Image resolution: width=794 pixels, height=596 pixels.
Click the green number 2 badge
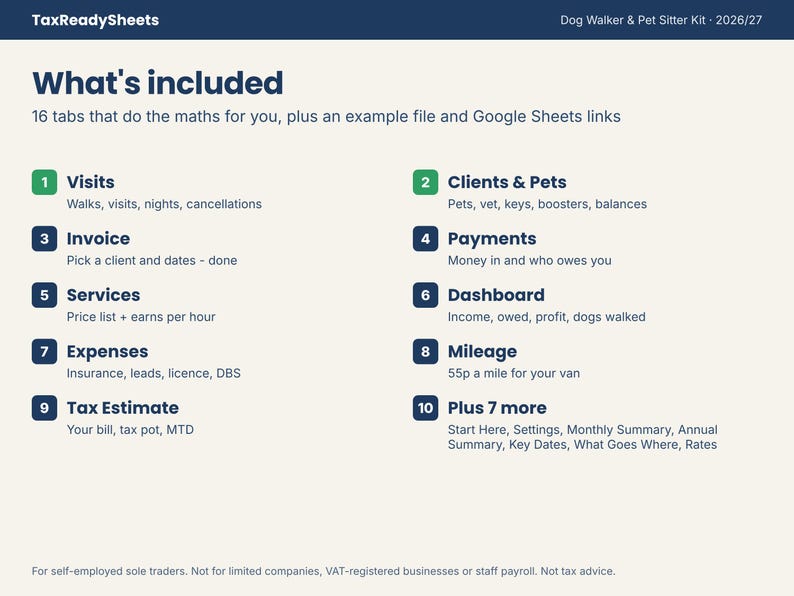pyautogui.click(x=425, y=182)
